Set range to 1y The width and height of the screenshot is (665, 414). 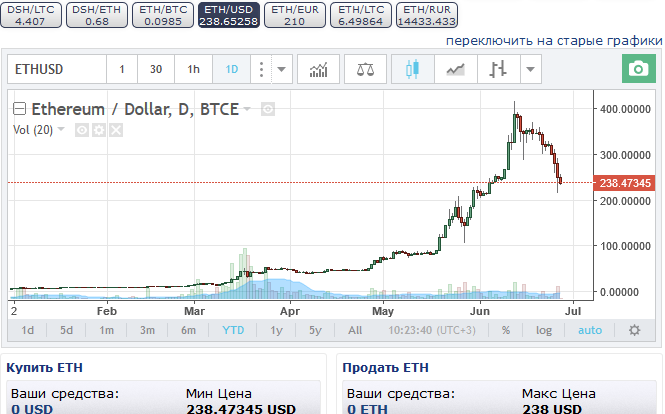(x=277, y=330)
